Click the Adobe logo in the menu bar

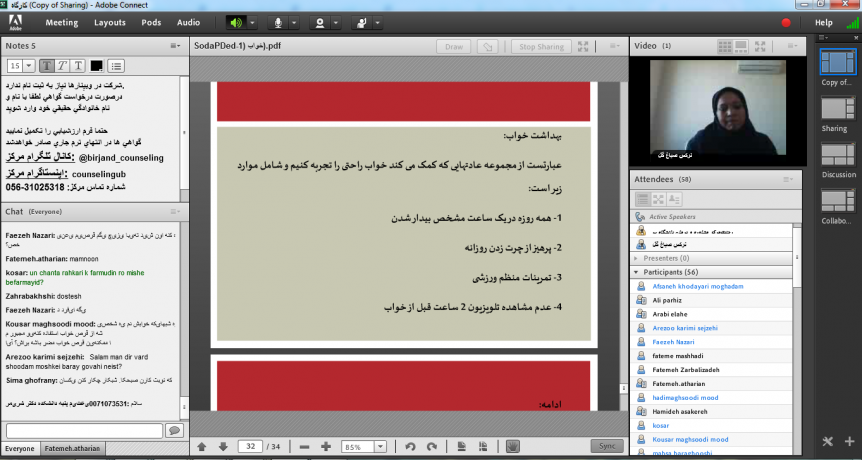15,23
